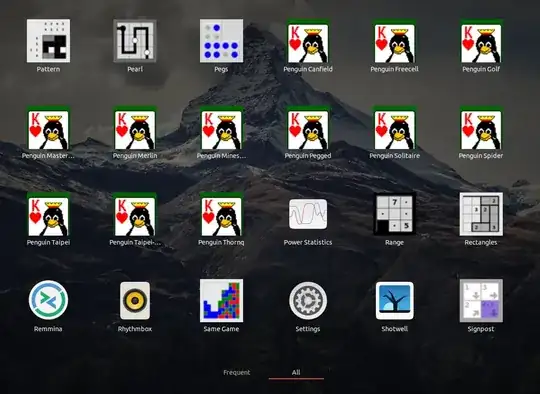Screen dimensions: 540x394
Task: Open Penguin Mastermind icon
Action: coord(48,128)
